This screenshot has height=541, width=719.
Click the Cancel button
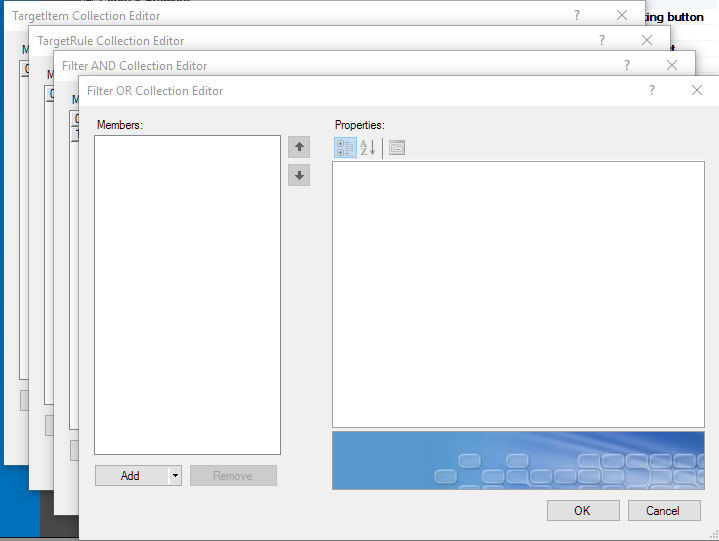[x=663, y=510]
